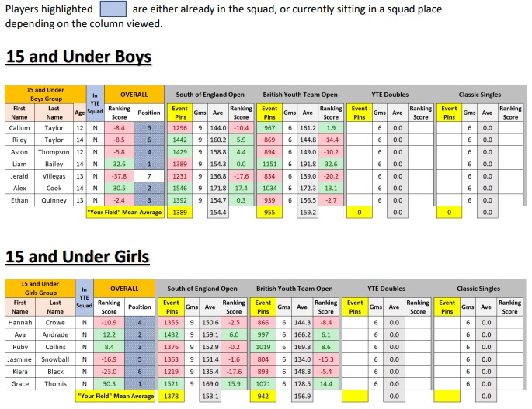The width and height of the screenshot is (532, 409).
Task: Select the 15 and Under Girls heading
Action: [78, 257]
